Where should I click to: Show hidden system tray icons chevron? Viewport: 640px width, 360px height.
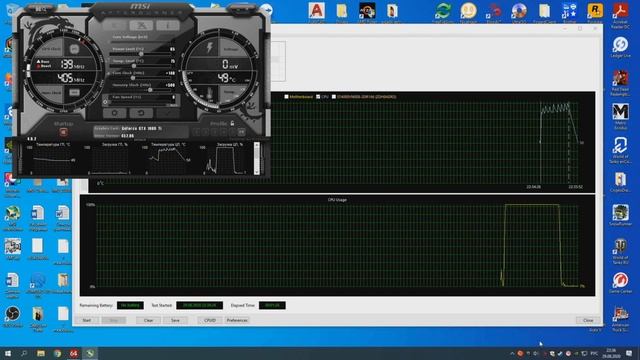click(x=512, y=353)
